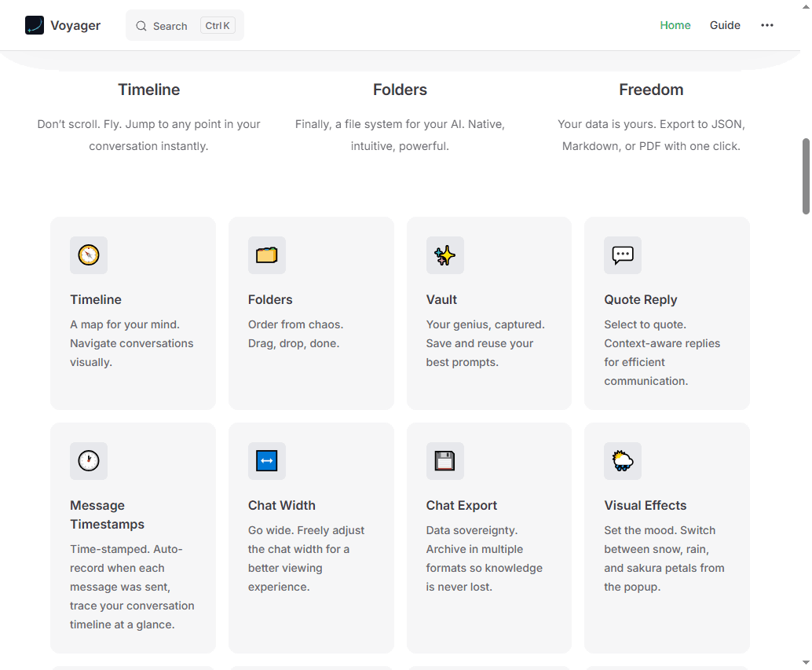Open the three-dots more menu
812x670 pixels.
coord(767,25)
